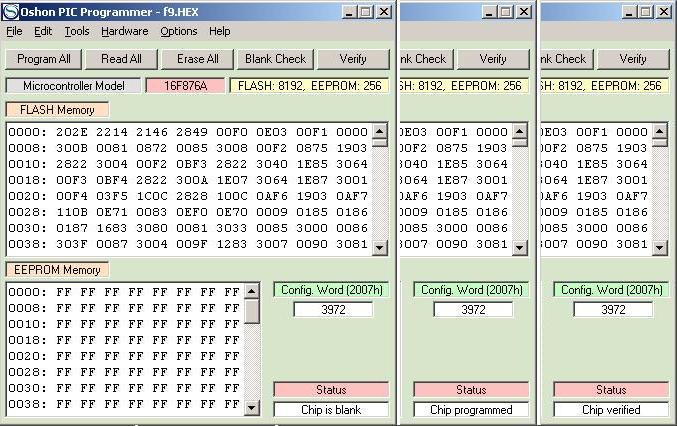This screenshot has height=426, width=677.
Task: Click Blank Check in the main window
Action: pos(275,59)
